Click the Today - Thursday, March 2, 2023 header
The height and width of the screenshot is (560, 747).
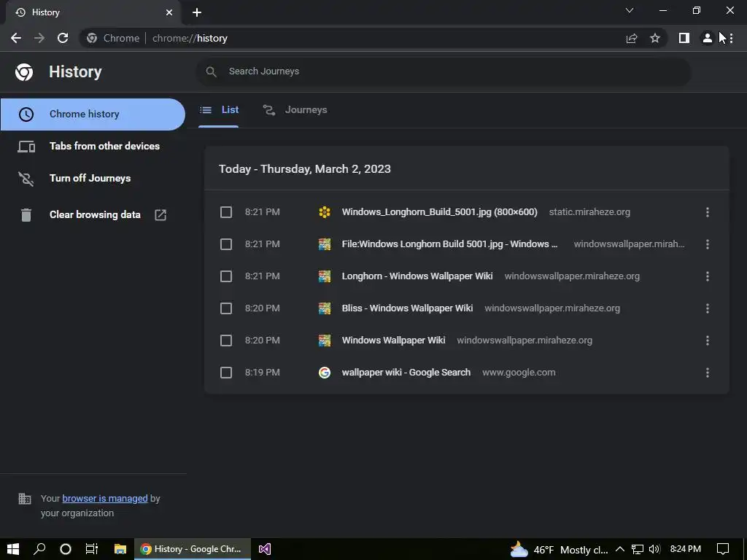point(304,169)
